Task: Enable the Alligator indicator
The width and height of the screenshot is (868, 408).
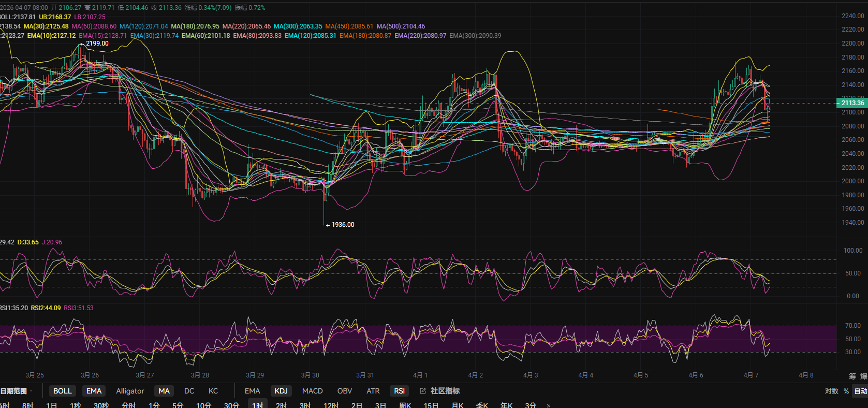Action: click(130, 391)
